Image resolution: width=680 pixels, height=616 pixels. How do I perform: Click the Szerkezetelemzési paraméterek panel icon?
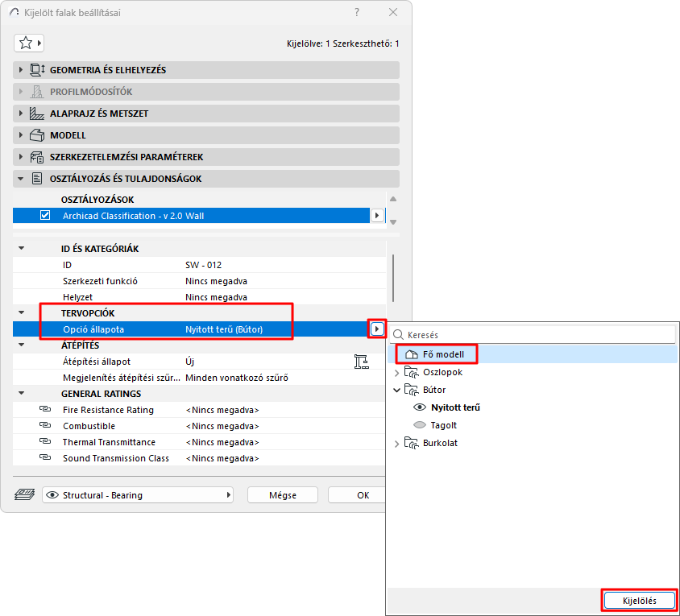(37, 157)
